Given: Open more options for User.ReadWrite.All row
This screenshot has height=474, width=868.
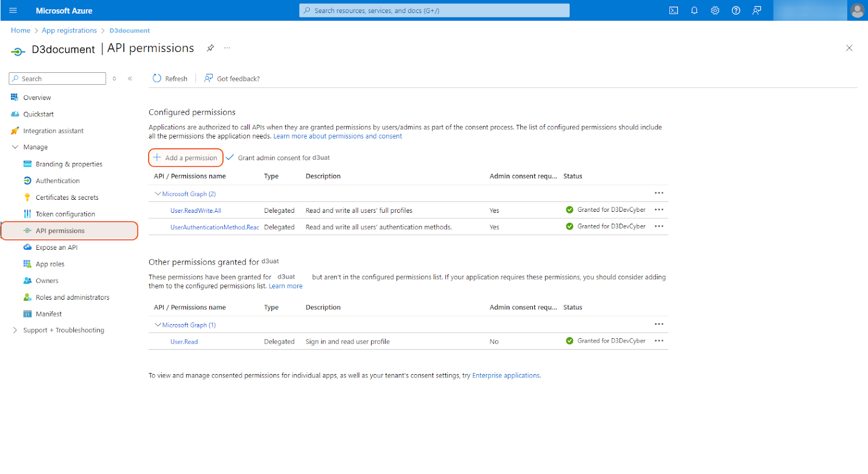Looking at the screenshot, I should 659,210.
